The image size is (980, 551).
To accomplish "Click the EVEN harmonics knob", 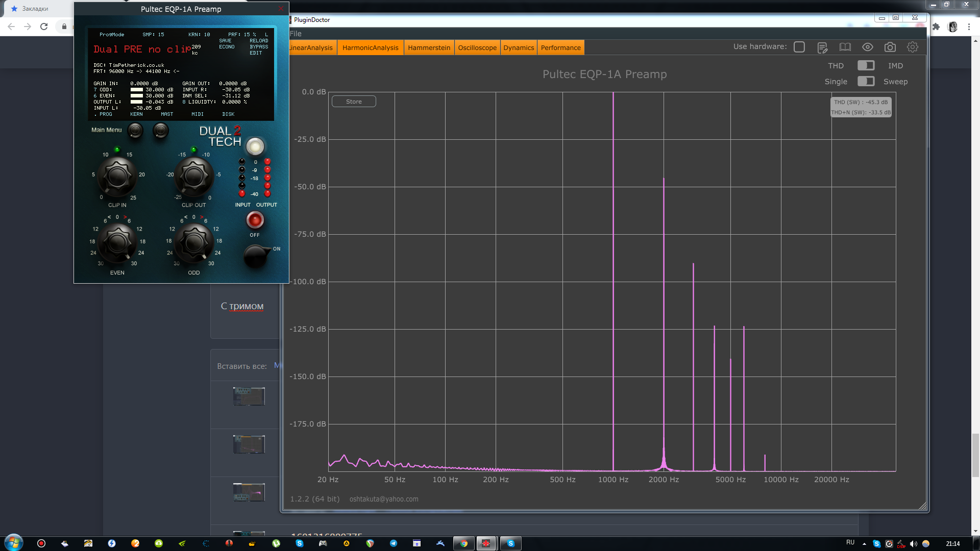I will click(x=117, y=243).
